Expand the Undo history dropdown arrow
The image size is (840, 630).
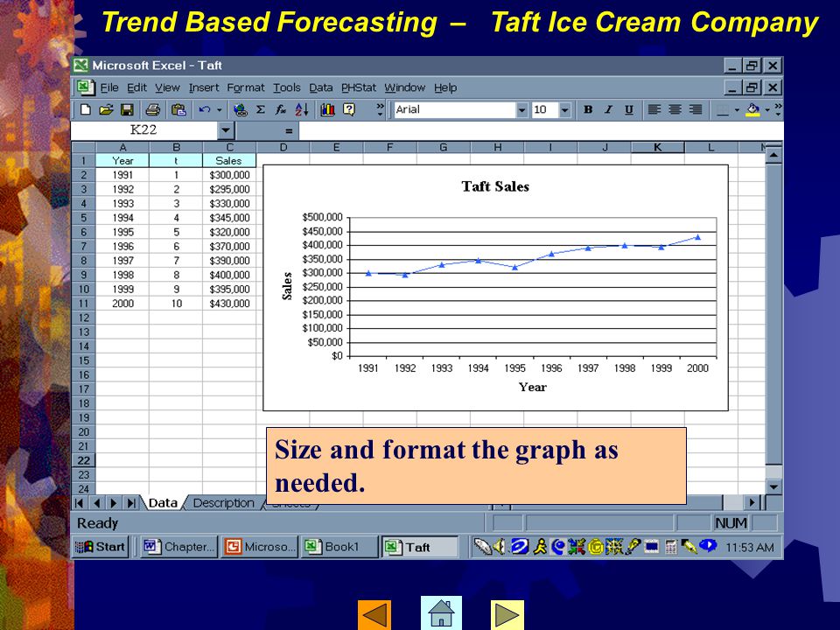coord(219,110)
